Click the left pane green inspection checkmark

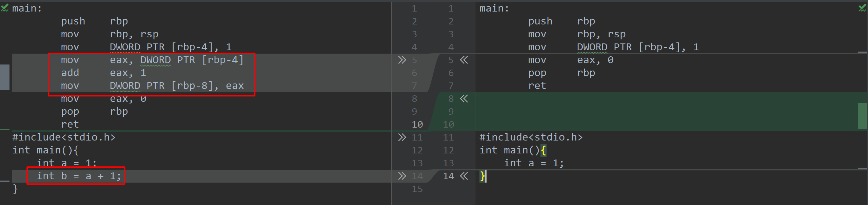pos(4,8)
